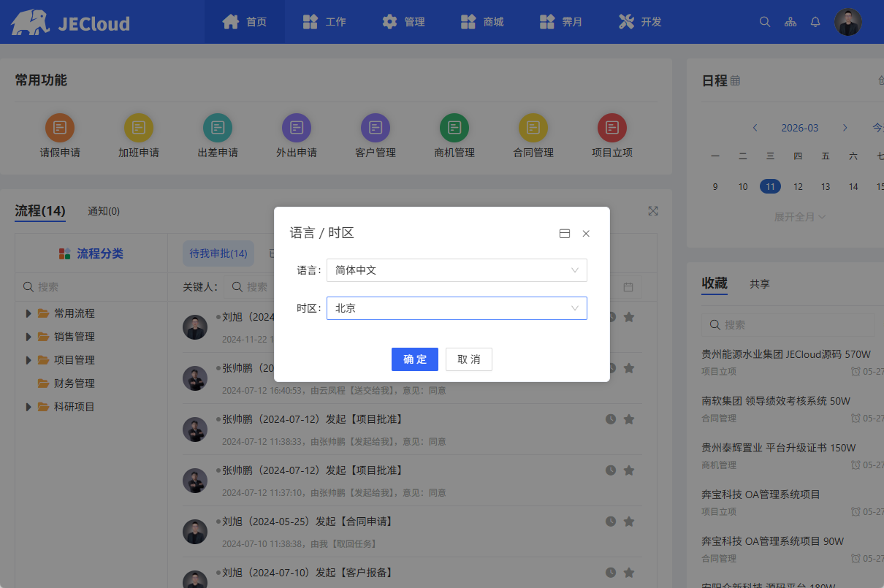
Task: Click the 请假申请 shortcut icon
Action: coord(60,128)
